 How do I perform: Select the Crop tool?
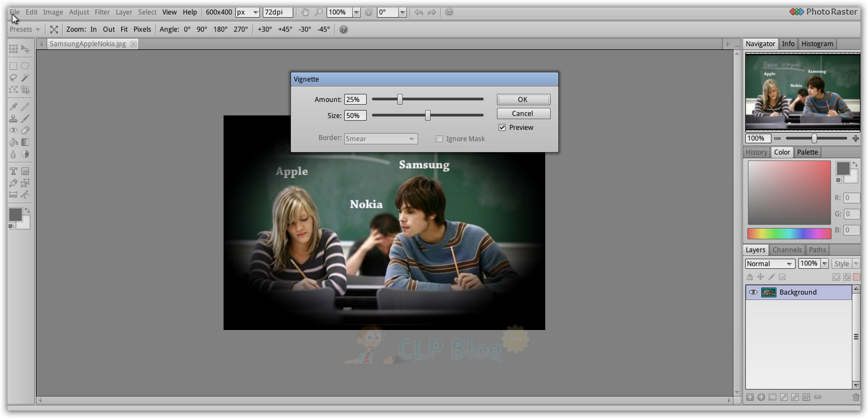[x=25, y=90]
